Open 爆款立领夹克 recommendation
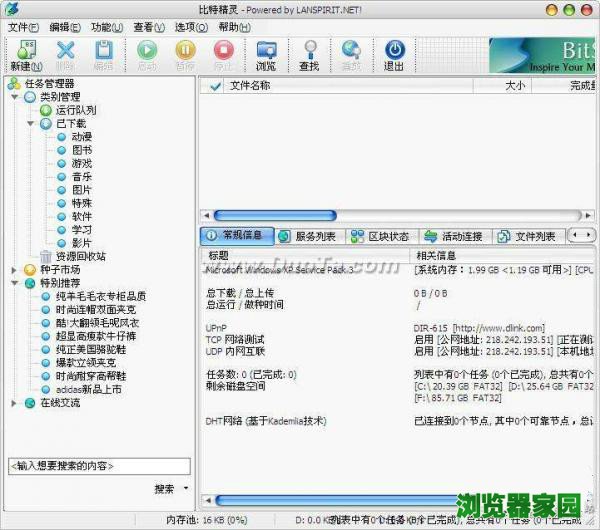The width and height of the screenshot is (600, 530). click(x=86, y=362)
